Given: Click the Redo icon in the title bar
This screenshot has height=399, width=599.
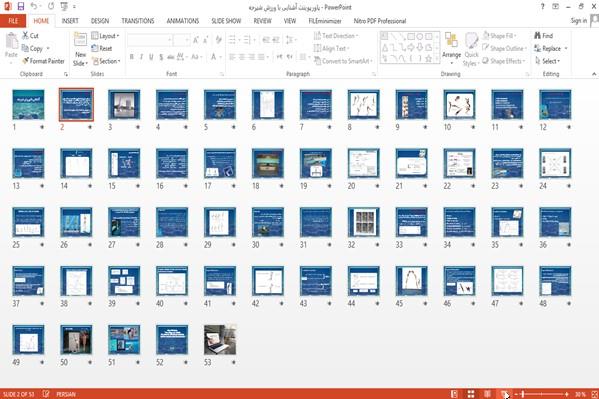Looking at the screenshot, I should tap(51, 6).
